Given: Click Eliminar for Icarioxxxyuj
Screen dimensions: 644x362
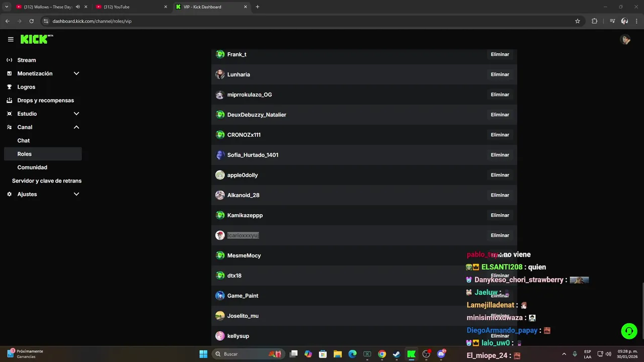Looking at the screenshot, I should click(500, 235).
